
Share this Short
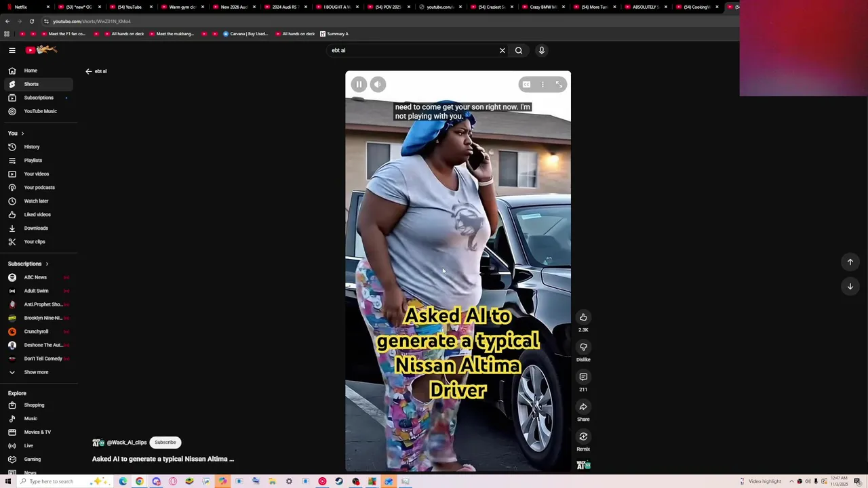point(583,407)
